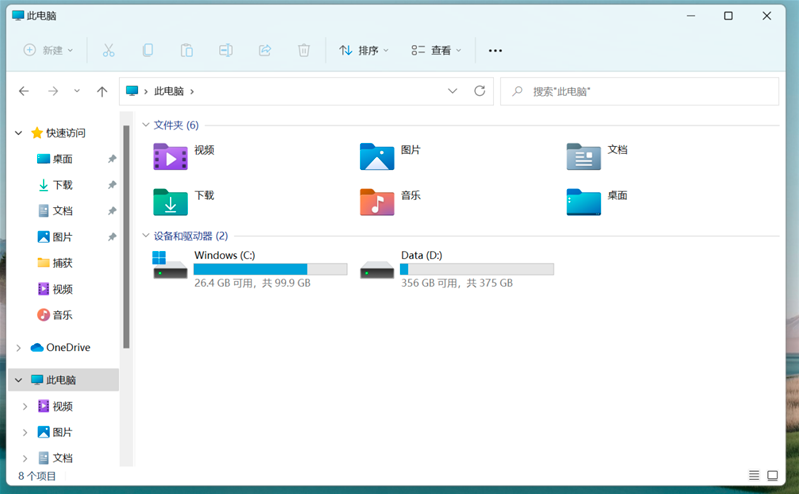This screenshot has width=799, height=494.
Task: Collapse the 文件夹 (6) group
Action: pos(146,125)
